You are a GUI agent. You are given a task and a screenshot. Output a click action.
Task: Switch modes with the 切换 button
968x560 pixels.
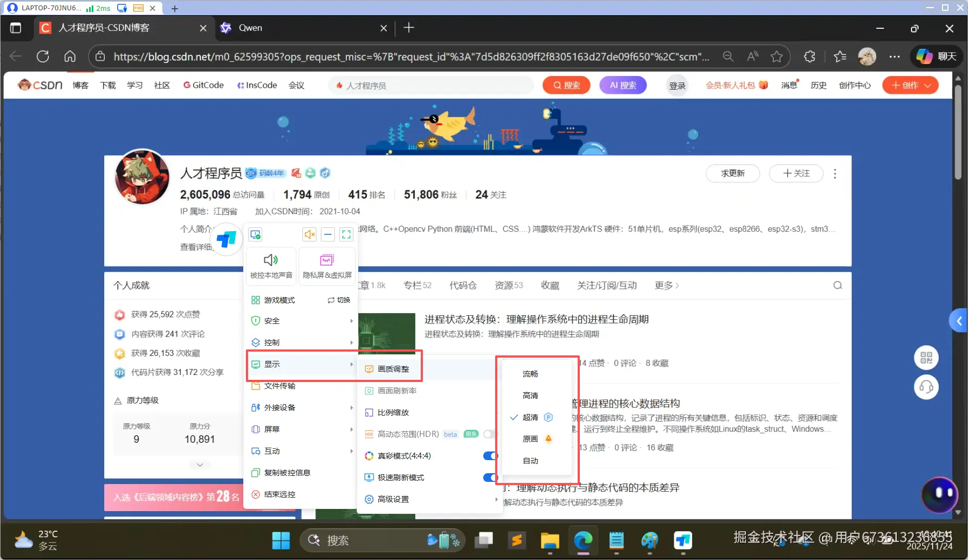(x=339, y=300)
